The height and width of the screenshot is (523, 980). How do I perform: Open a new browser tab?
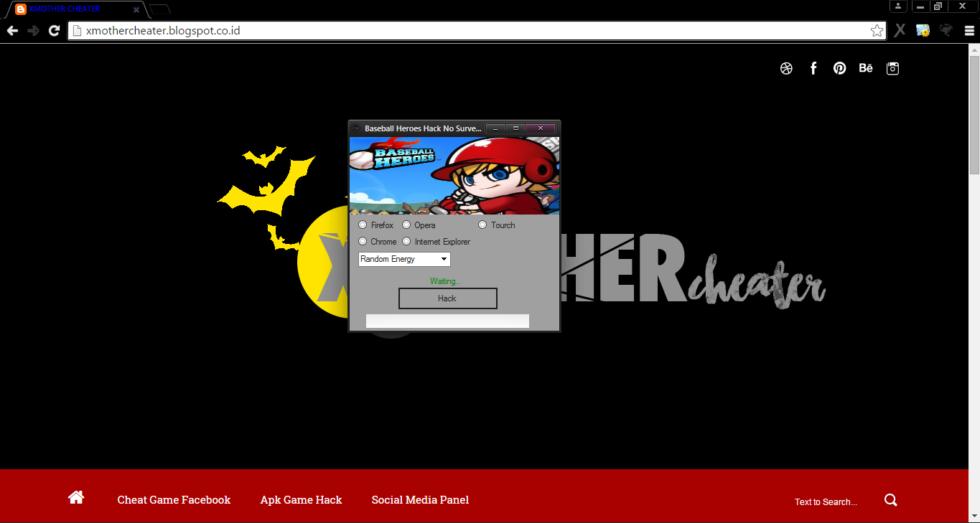point(159,10)
